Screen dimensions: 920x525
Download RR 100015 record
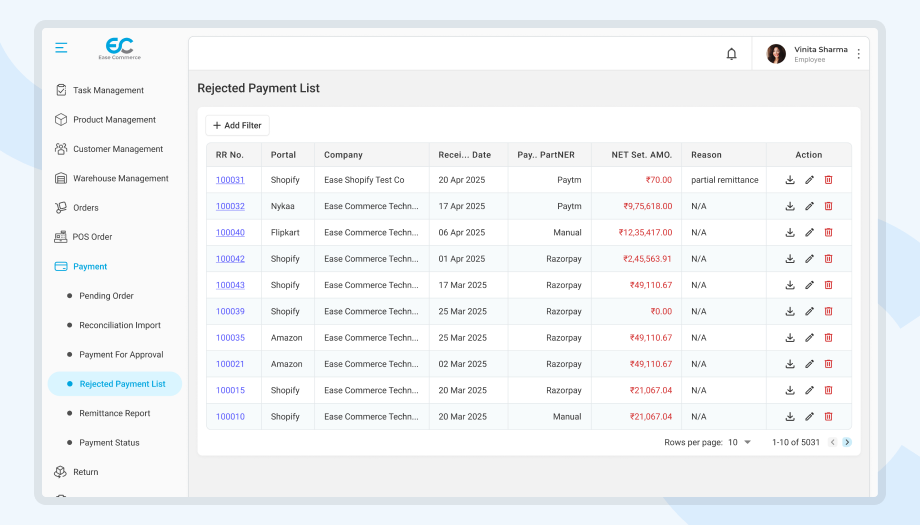pyautogui.click(x=790, y=390)
